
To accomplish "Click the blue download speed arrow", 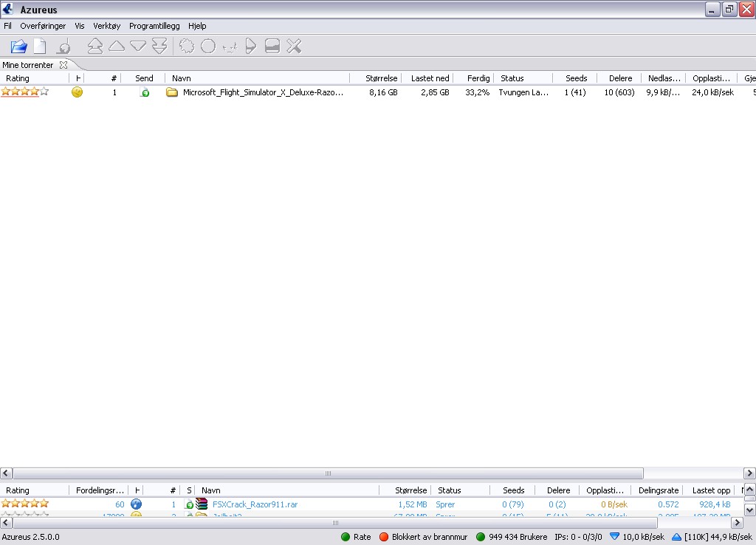I will click(x=614, y=537).
